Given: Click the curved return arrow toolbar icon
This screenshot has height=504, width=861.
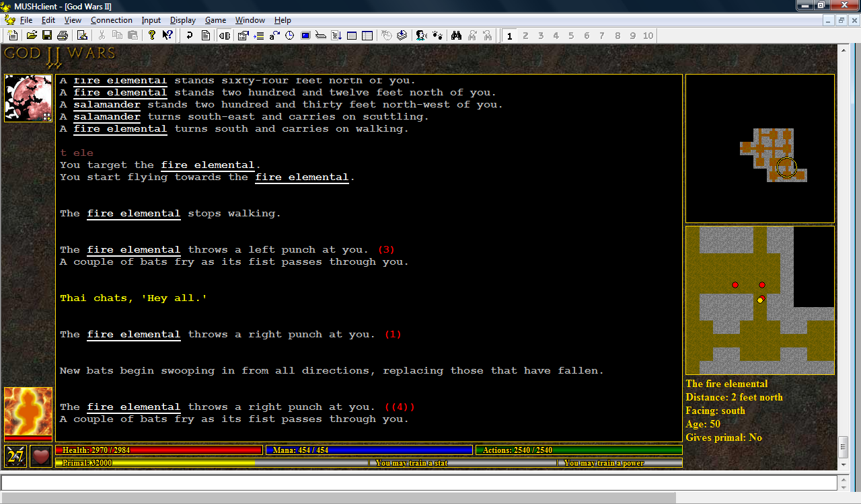Looking at the screenshot, I should click(x=190, y=36).
